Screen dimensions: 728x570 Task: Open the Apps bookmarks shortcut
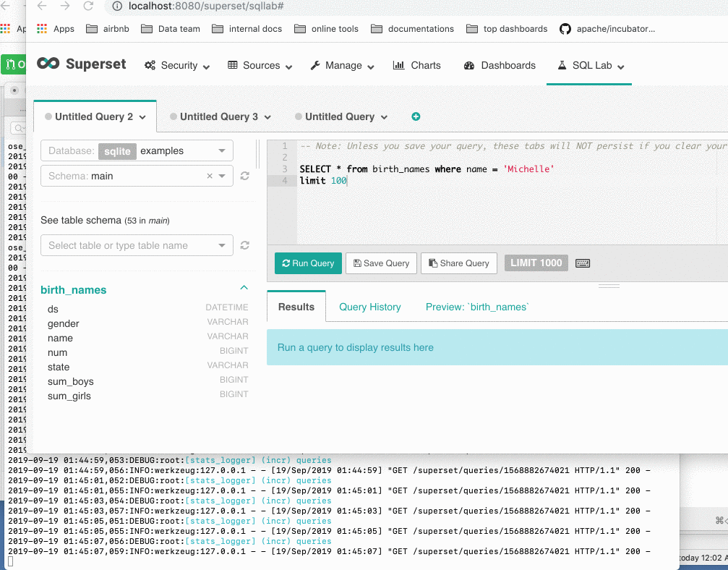coord(56,29)
